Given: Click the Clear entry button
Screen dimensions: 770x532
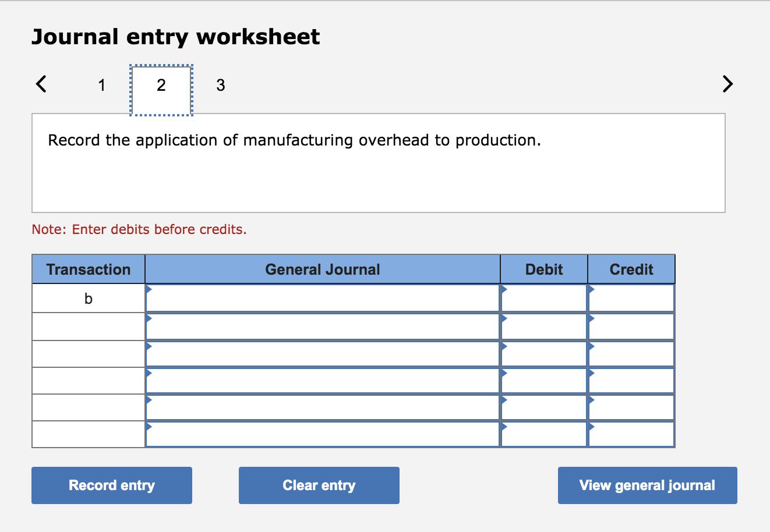Looking at the screenshot, I should click(x=319, y=485).
